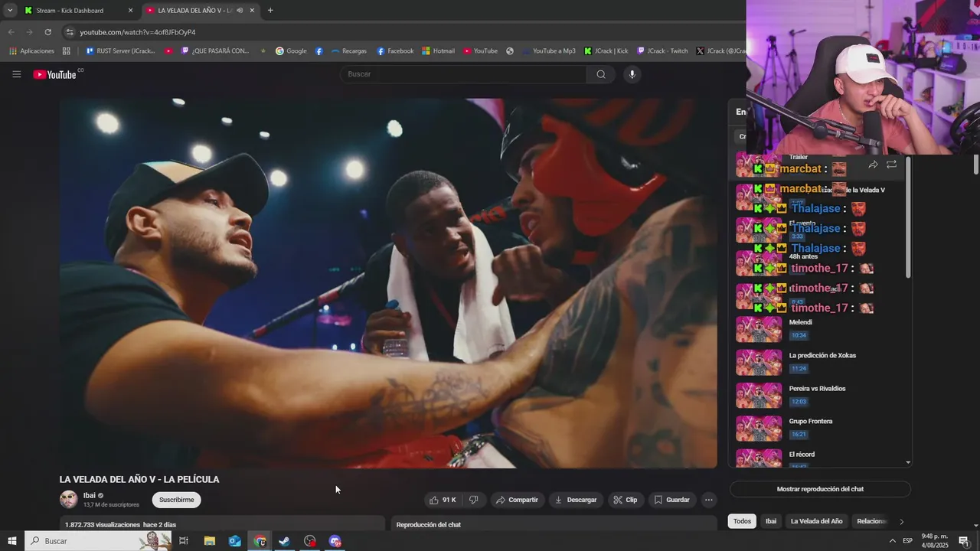The width and height of the screenshot is (980, 551).
Task: Focus the Buscar search field
Action: click(x=463, y=74)
